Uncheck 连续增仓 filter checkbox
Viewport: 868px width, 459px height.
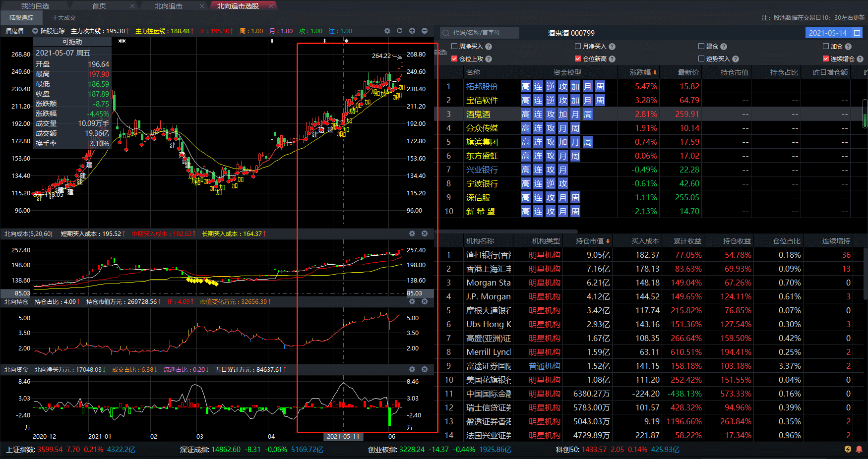[826, 58]
